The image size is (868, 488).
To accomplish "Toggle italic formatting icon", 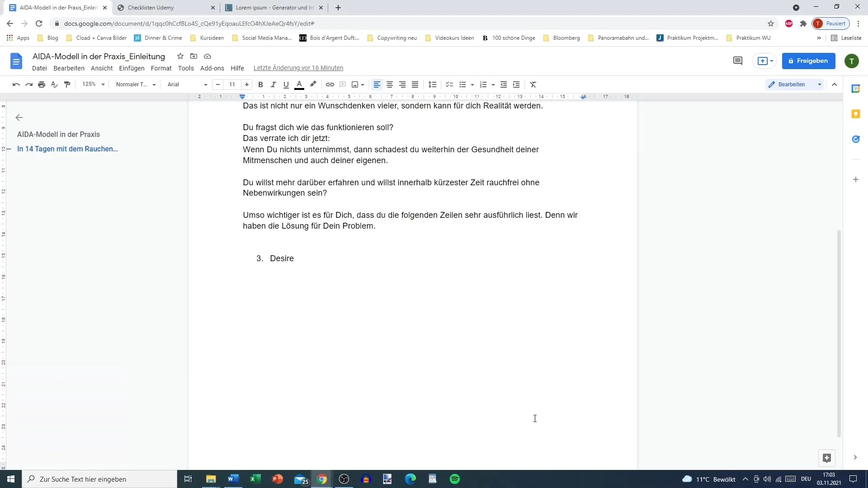I will [274, 84].
